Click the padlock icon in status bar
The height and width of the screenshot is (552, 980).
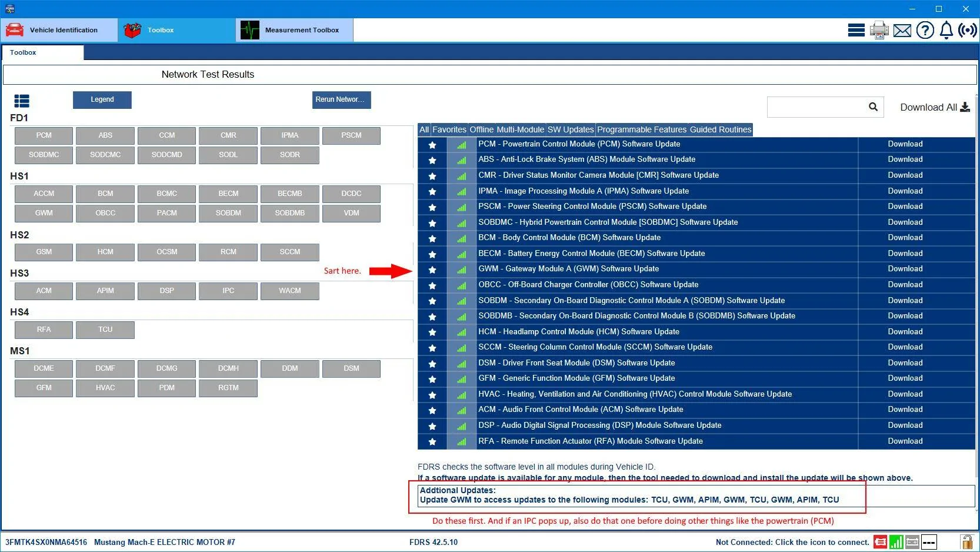coord(966,542)
